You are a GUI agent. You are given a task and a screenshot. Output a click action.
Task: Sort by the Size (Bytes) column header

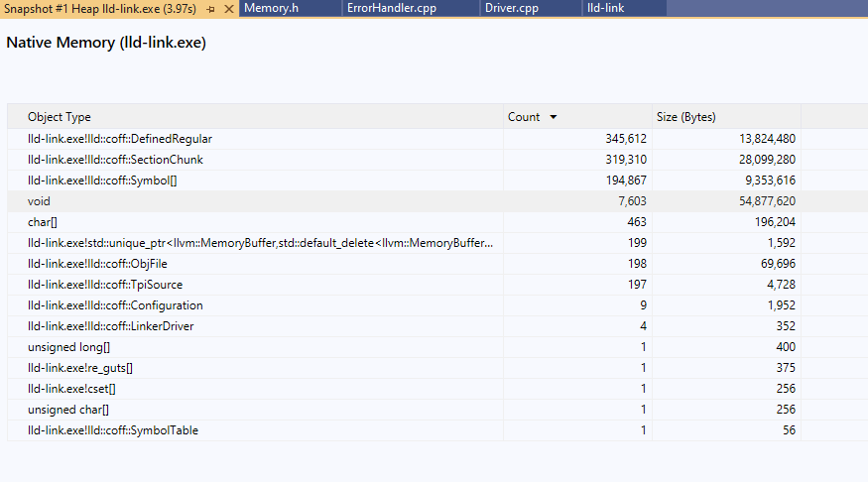pyautogui.click(x=726, y=117)
